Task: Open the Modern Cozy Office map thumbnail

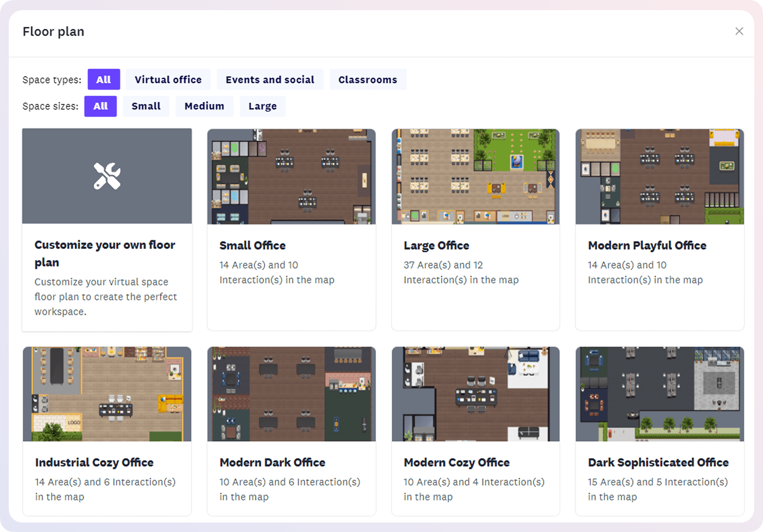Action: pos(475,394)
